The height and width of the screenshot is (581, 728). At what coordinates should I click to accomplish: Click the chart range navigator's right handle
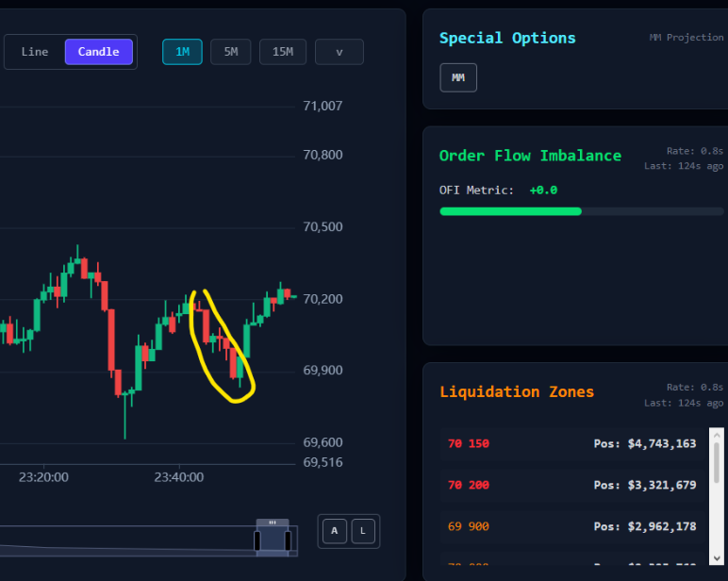[x=288, y=541]
